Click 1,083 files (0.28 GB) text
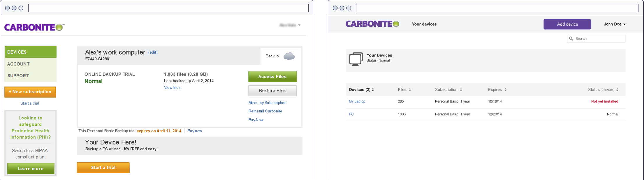 point(186,74)
